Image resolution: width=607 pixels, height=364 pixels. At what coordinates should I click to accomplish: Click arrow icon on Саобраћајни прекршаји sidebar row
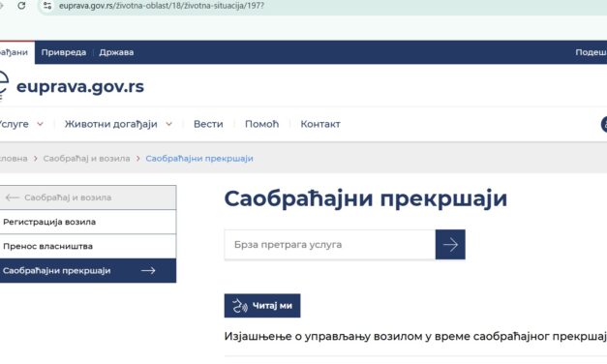[x=148, y=271]
